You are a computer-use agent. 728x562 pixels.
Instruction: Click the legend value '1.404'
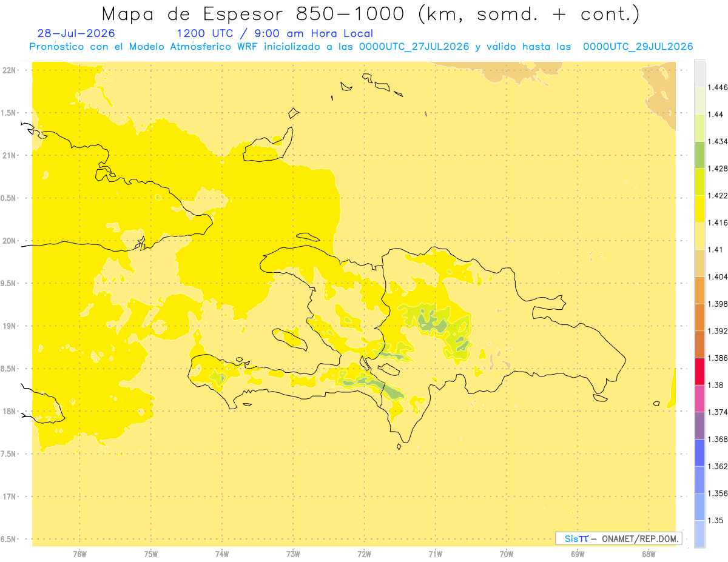[717, 277]
